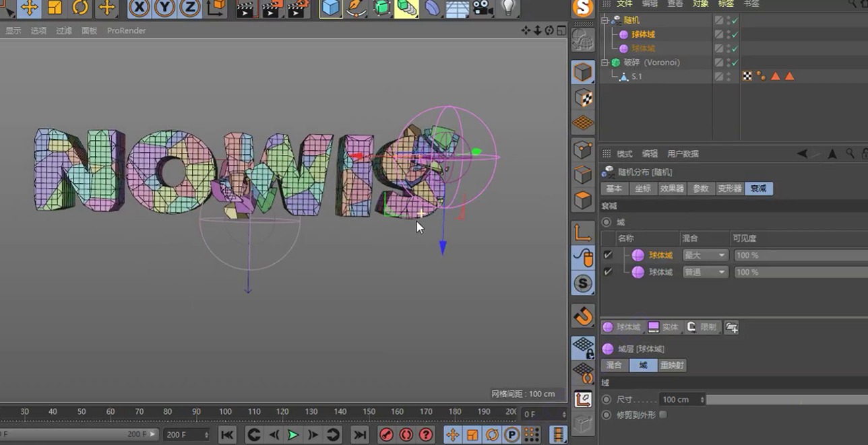Click the magnet Snap icon

(x=583, y=315)
